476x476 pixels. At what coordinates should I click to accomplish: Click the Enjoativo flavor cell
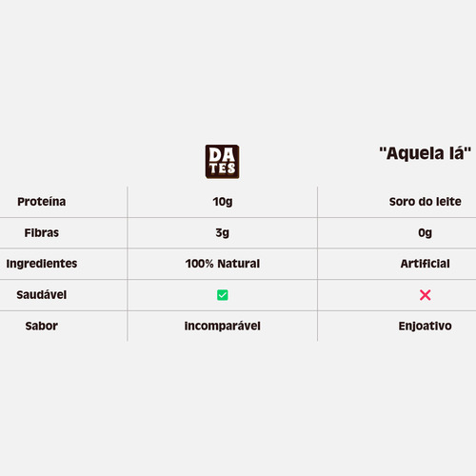pos(425,326)
